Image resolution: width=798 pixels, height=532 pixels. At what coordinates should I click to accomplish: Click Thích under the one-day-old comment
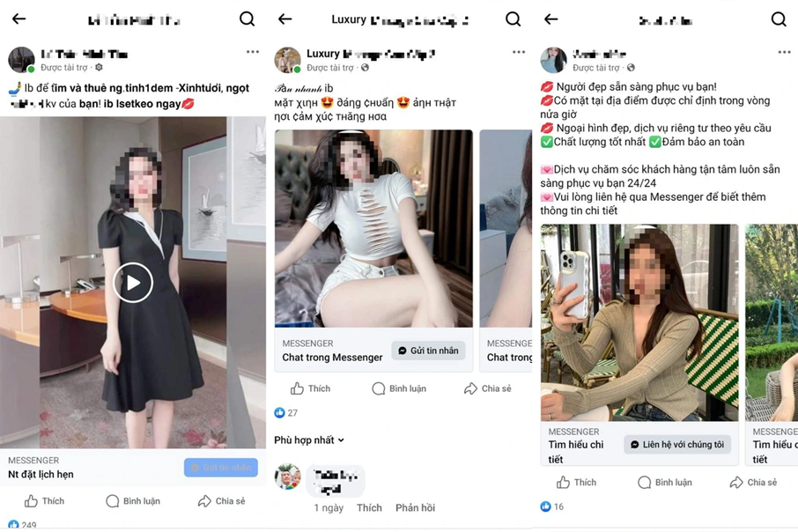tap(369, 507)
